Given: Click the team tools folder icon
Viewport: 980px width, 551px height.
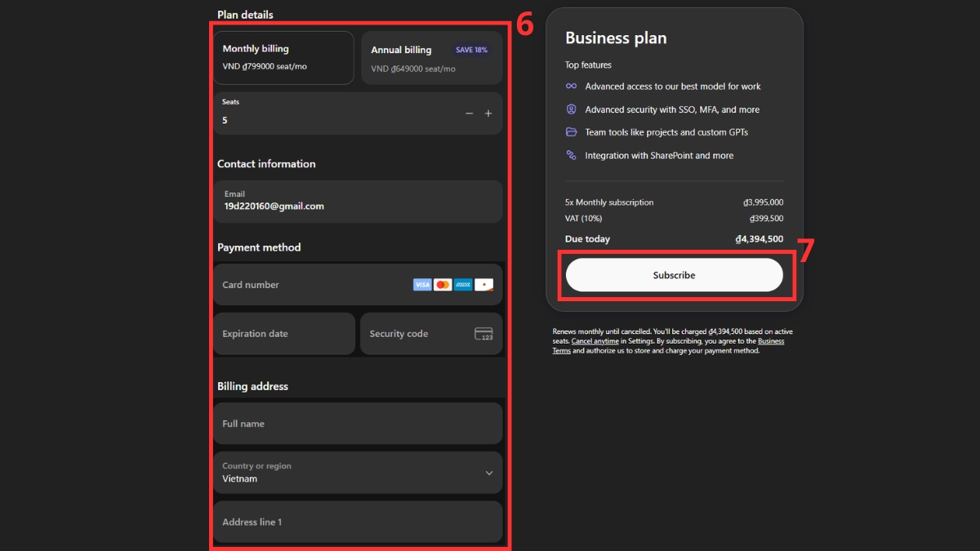Looking at the screenshot, I should coord(572,132).
